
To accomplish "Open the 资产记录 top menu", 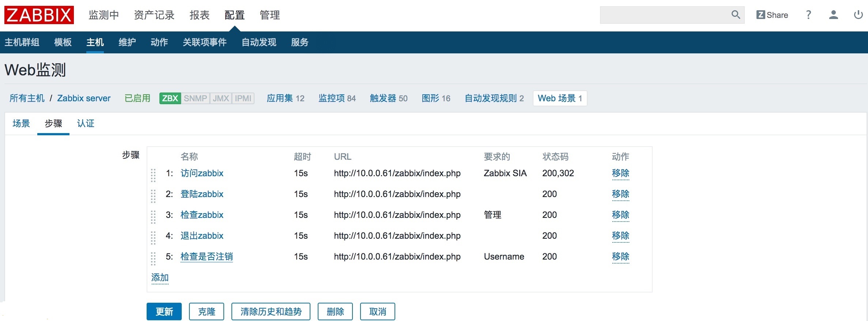I will [x=154, y=15].
